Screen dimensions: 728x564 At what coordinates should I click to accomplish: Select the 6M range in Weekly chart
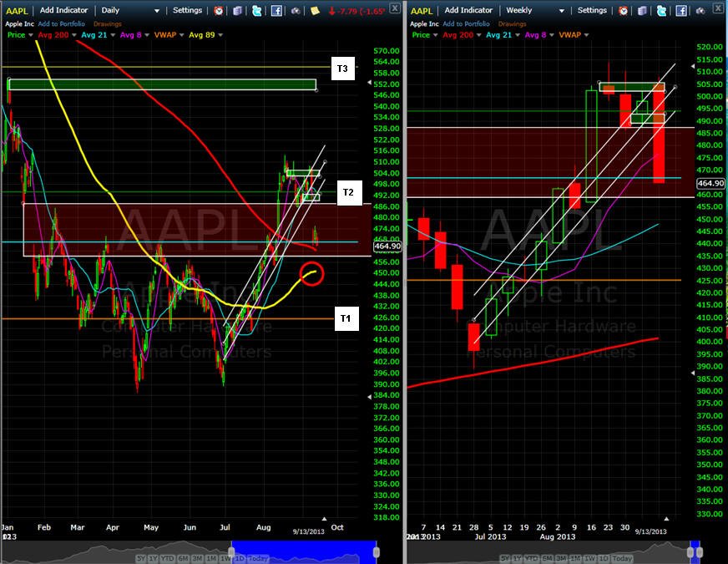[x=547, y=558]
